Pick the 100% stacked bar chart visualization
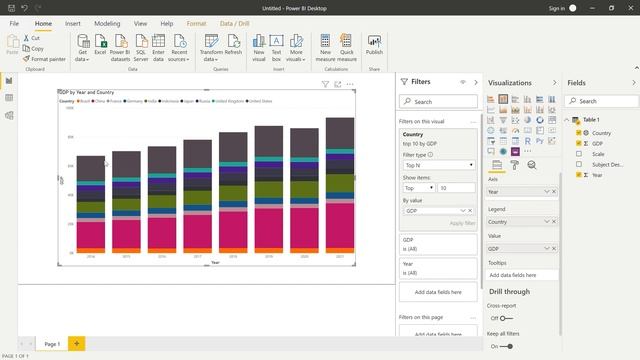Image resolution: width=640 pixels, height=360 pixels. pyautogui.click(x=540, y=99)
